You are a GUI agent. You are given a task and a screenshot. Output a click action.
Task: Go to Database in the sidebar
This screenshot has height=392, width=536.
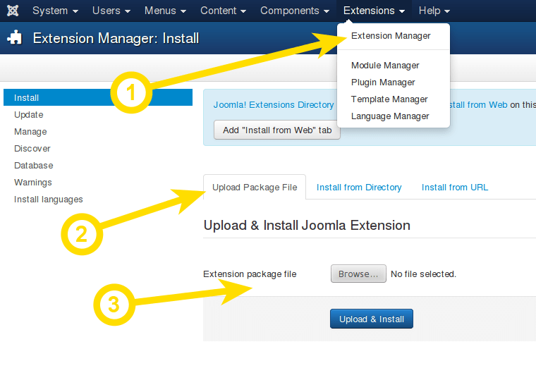click(x=34, y=166)
